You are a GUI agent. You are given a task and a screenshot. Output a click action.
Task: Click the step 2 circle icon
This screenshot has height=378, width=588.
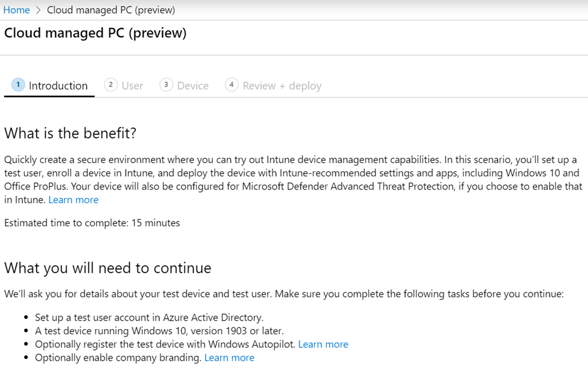coord(110,84)
